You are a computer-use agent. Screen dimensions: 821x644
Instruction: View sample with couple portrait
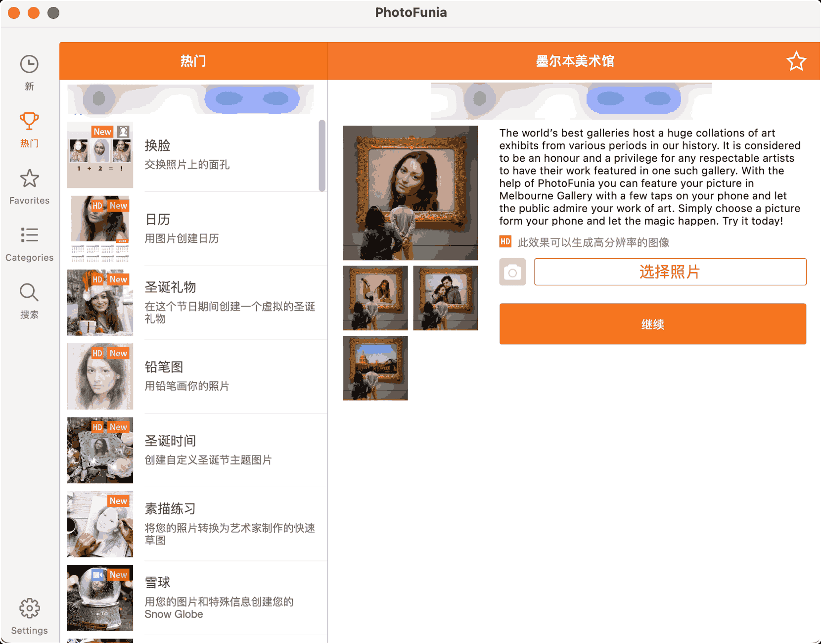pyautogui.click(x=446, y=298)
